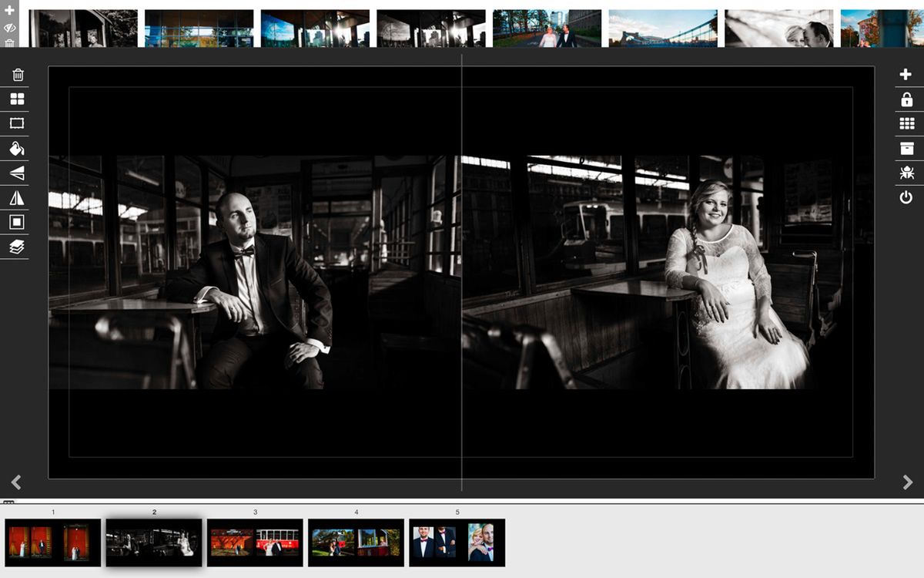
Task: Click the flip horizontal mirror icon
Action: point(17,197)
